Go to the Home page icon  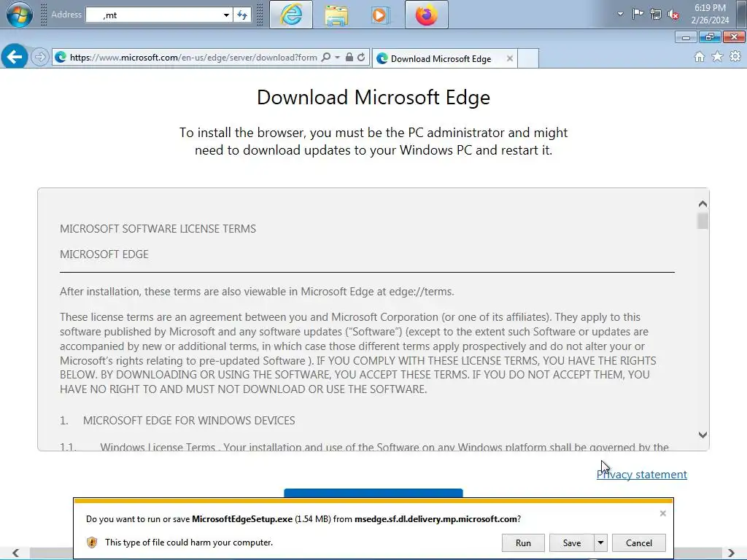[700, 57]
